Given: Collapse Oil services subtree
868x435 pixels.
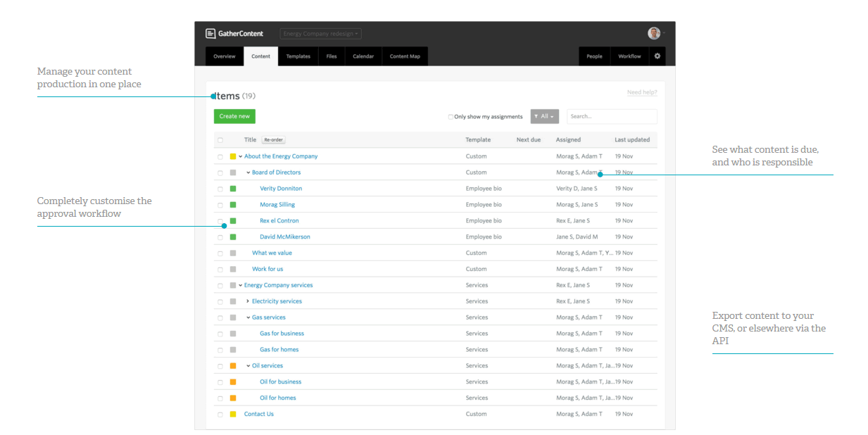Looking at the screenshot, I should (x=248, y=366).
